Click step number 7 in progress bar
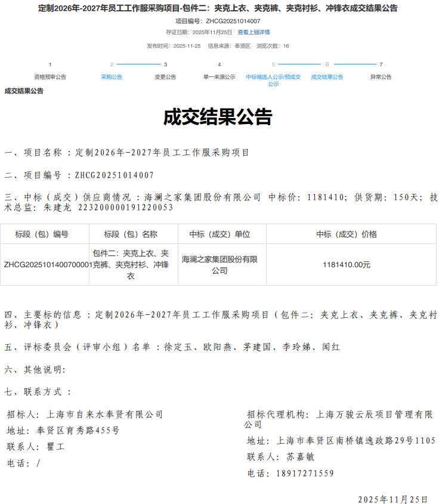Viewport: 439px width, 504px height. 381,64
